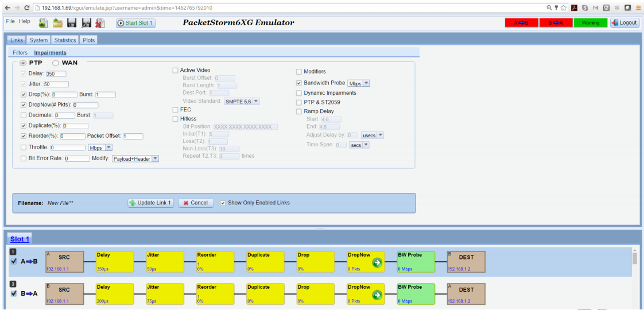Click the link 2 number badge
Viewport: 644px width, 310px height.
click(13, 284)
